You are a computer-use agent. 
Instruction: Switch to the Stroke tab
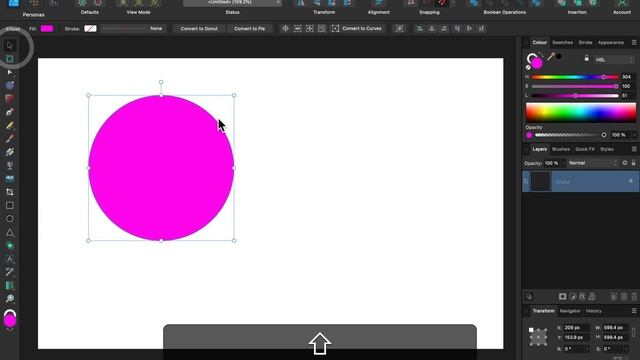pyautogui.click(x=585, y=42)
